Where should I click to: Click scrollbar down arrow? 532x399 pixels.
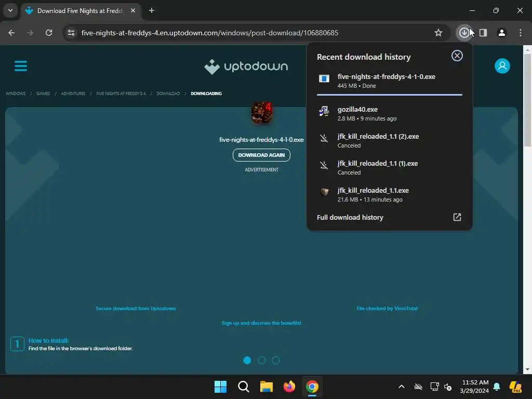coord(527,369)
